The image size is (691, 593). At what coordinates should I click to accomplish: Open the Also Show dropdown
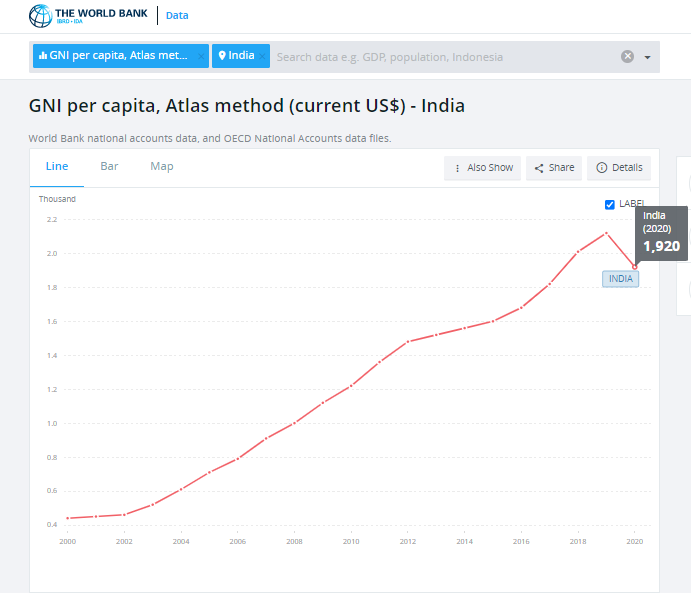click(x=482, y=168)
